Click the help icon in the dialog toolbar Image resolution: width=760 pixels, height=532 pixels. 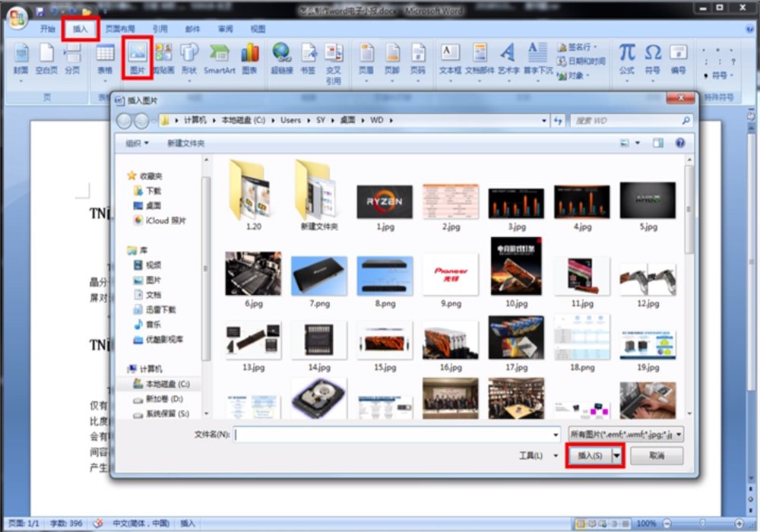coord(680,143)
